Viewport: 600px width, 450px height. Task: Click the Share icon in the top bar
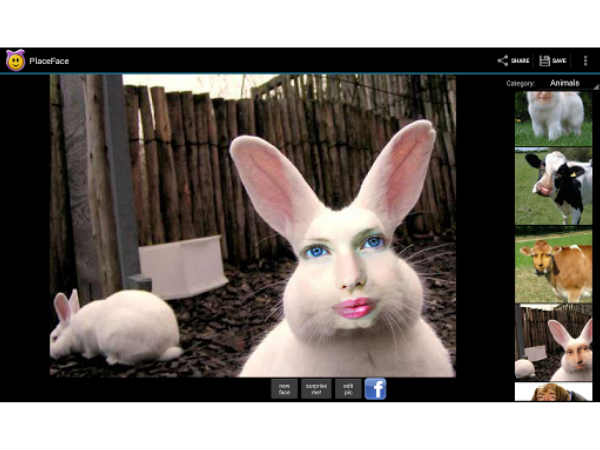pos(502,61)
